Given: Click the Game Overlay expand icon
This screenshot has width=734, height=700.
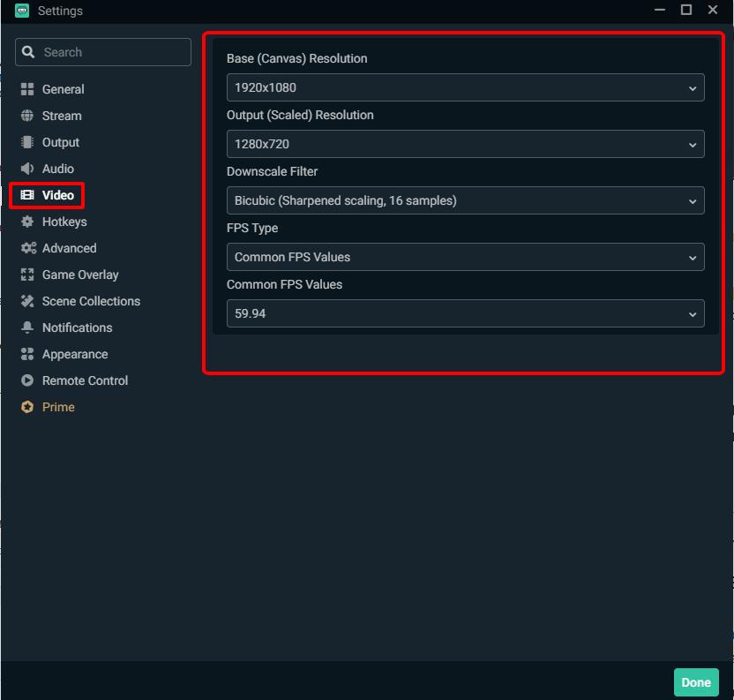Looking at the screenshot, I should click(x=27, y=275).
